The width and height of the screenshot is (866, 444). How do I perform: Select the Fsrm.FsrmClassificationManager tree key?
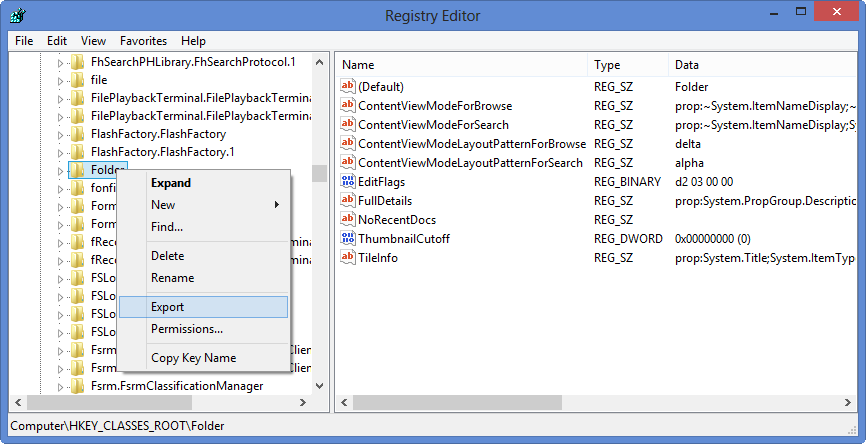click(x=177, y=385)
